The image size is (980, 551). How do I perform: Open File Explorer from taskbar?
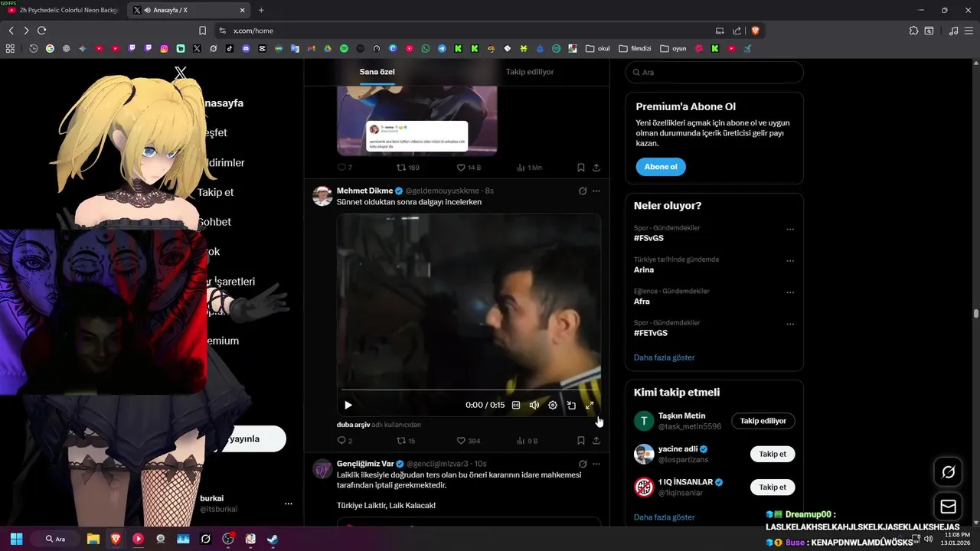coord(93,539)
